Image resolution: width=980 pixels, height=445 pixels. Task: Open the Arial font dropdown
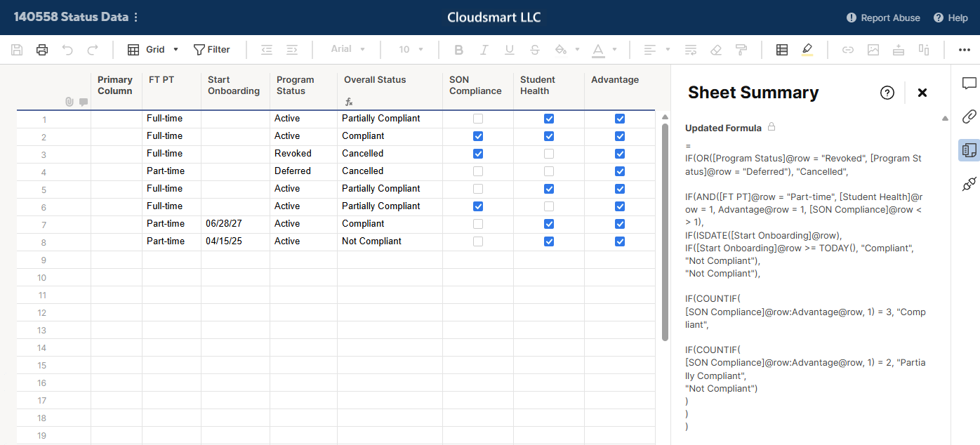(x=348, y=50)
